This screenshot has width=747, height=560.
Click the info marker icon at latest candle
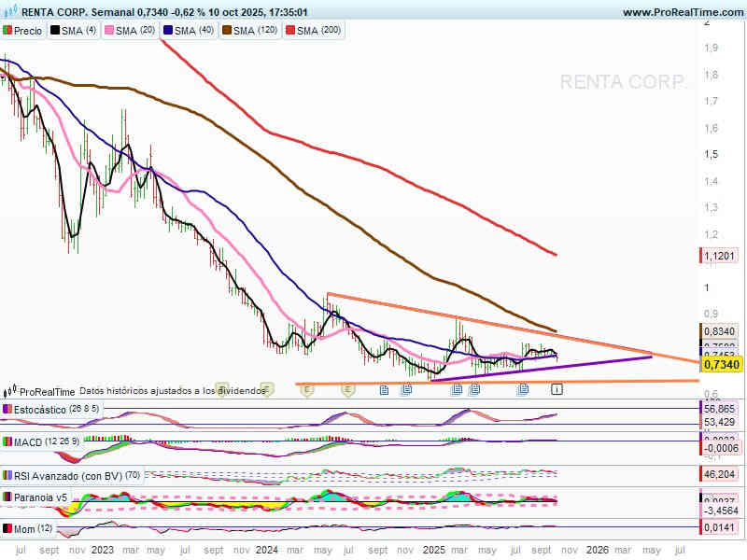557,388
